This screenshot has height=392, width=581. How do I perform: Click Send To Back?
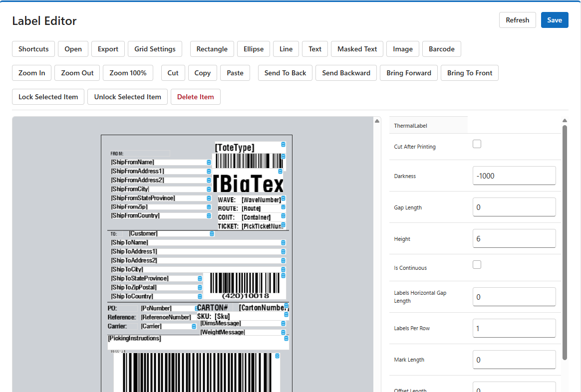[x=286, y=73]
